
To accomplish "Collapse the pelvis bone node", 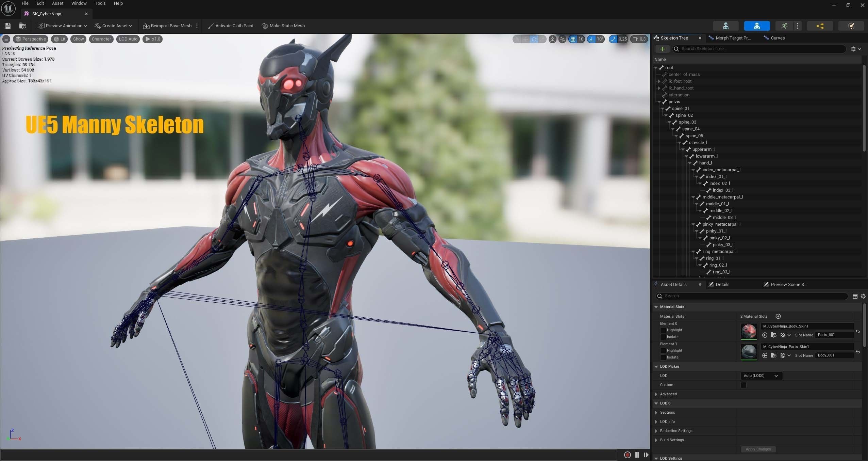I will (x=659, y=102).
